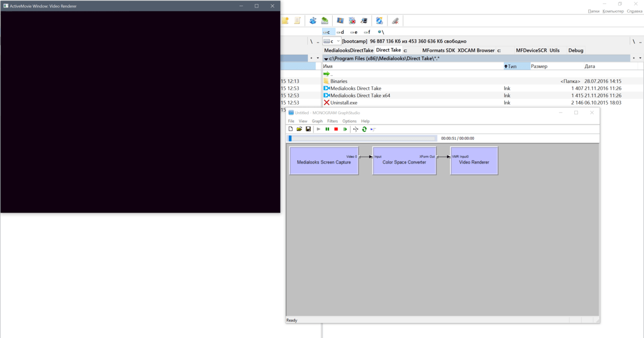The image size is (644, 338).
Task: Stop the running graph
Action: [x=336, y=129]
